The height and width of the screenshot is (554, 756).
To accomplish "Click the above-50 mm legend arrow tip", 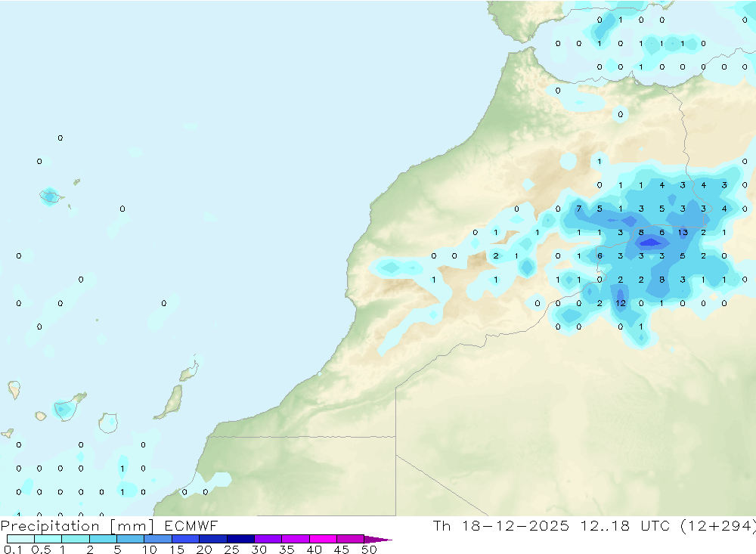I will [x=377, y=539].
